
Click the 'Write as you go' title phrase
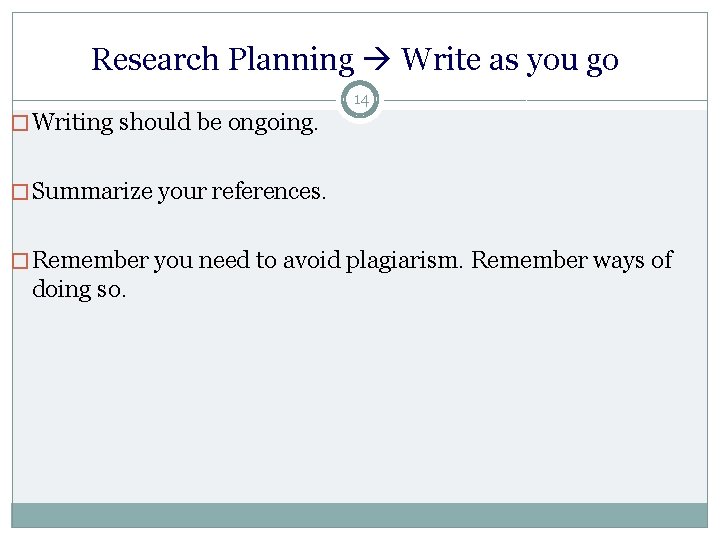(x=510, y=60)
